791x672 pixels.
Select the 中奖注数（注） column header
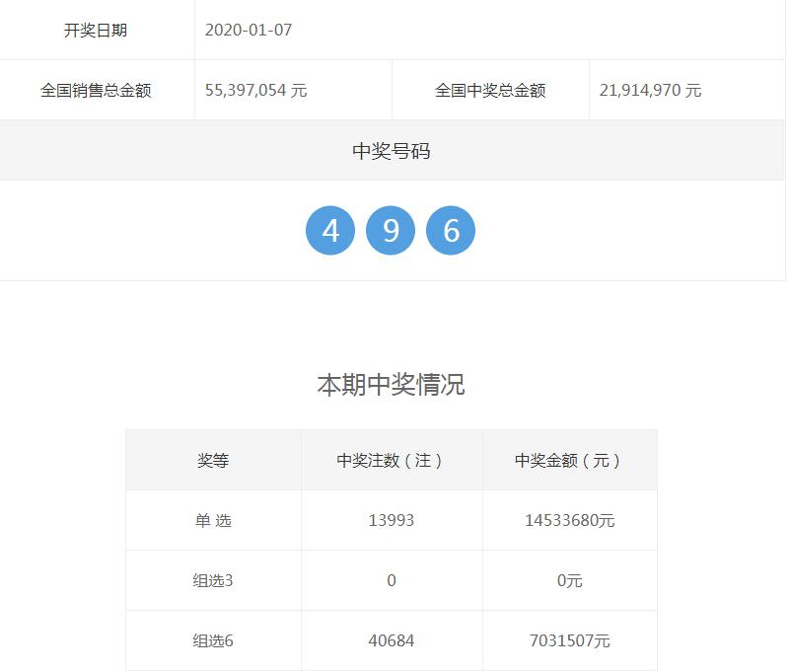point(390,459)
